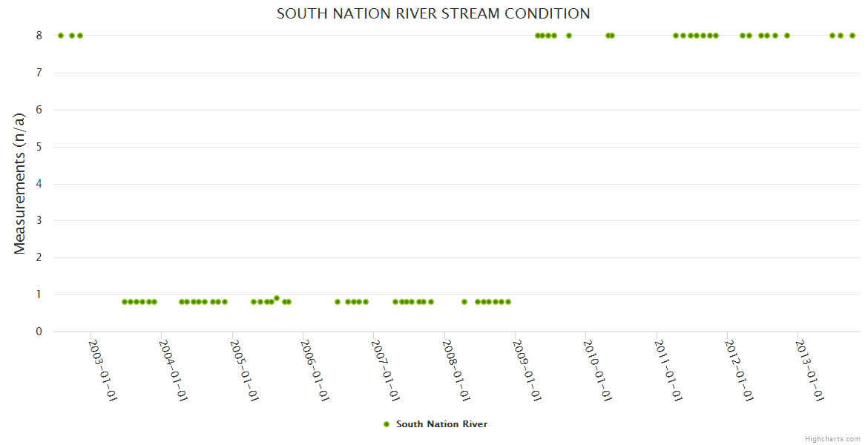868x445 pixels.
Task: Toggle South Nation River series legend label
Action: tap(441, 424)
